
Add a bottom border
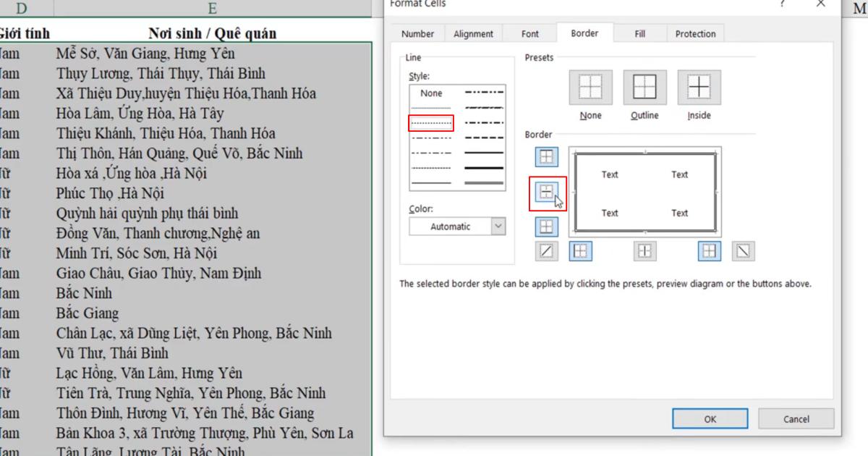pyautogui.click(x=546, y=227)
